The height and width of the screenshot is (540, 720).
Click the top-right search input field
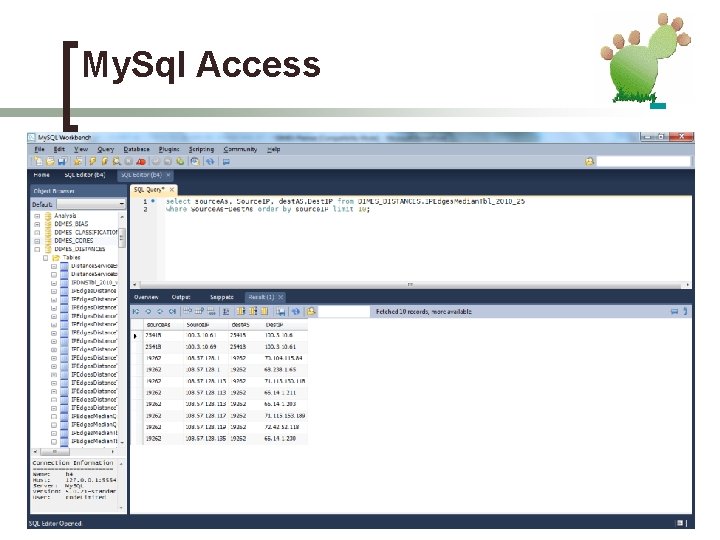643,161
